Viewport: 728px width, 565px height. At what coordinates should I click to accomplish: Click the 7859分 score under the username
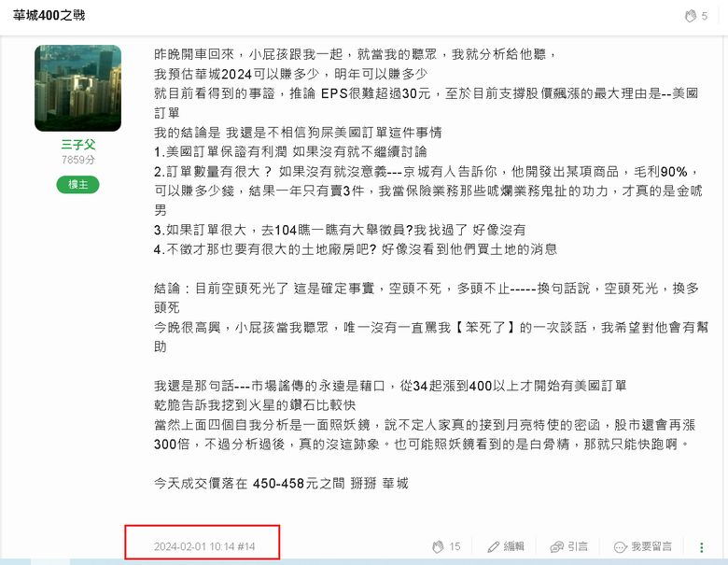coord(78,160)
